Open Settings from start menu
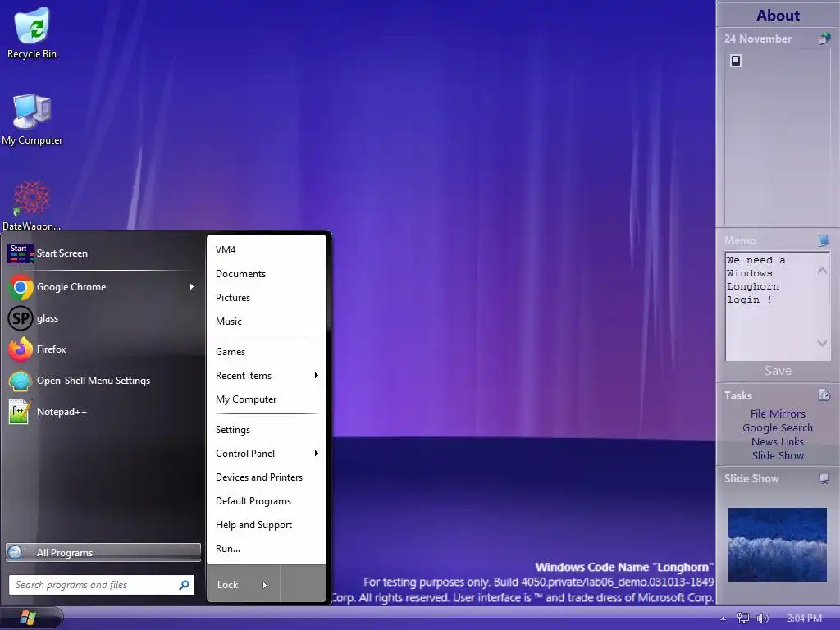 267,430
